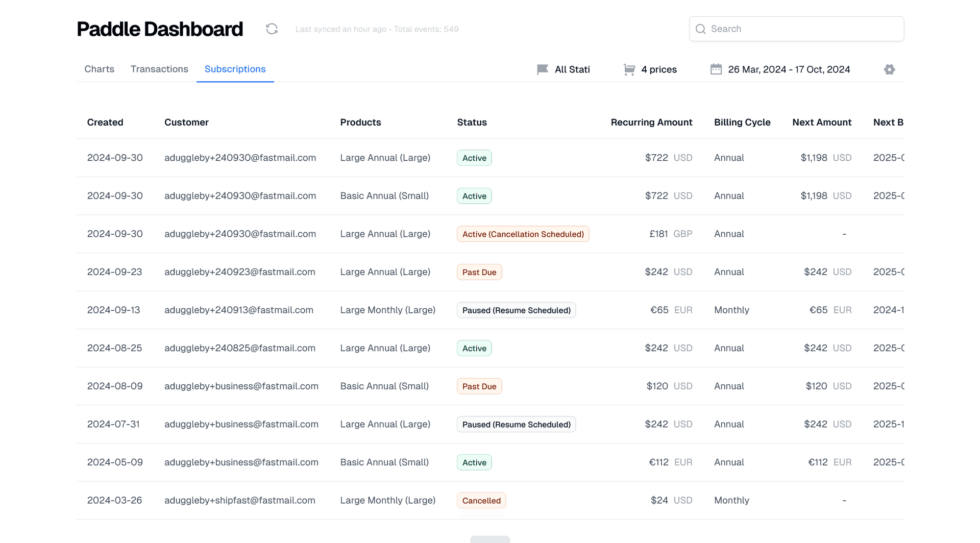Viewport: 980px width, 543px height.
Task: Click the Cancelled status badge
Action: [x=481, y=501]
